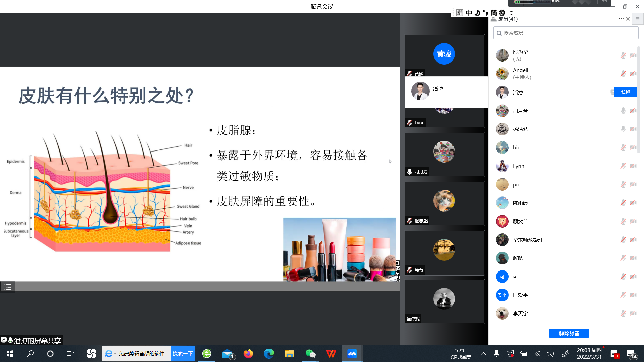Open the members panel more-options ellipsis
Viewport: 644px width, 362px height.
621,19
